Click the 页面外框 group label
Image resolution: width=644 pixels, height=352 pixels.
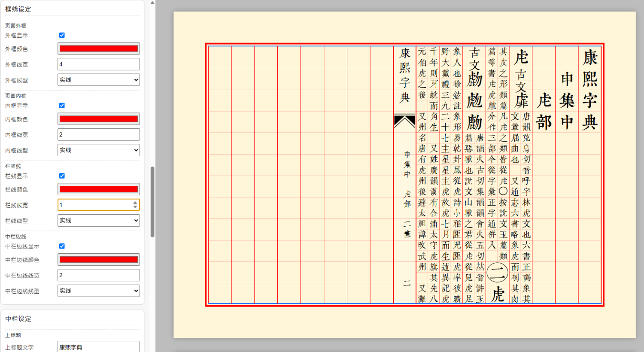pos(15,26)
